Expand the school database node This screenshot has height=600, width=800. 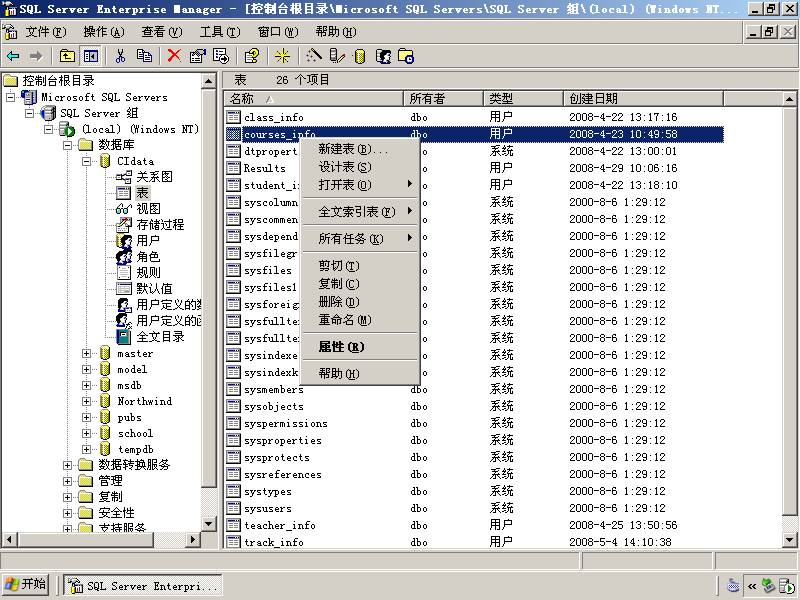click(x=86, y=433)
